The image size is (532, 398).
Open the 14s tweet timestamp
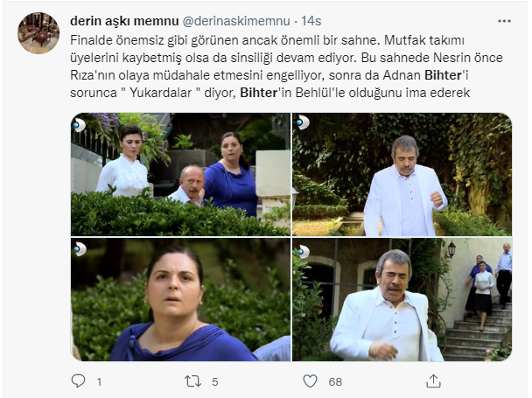pos(311,21)
